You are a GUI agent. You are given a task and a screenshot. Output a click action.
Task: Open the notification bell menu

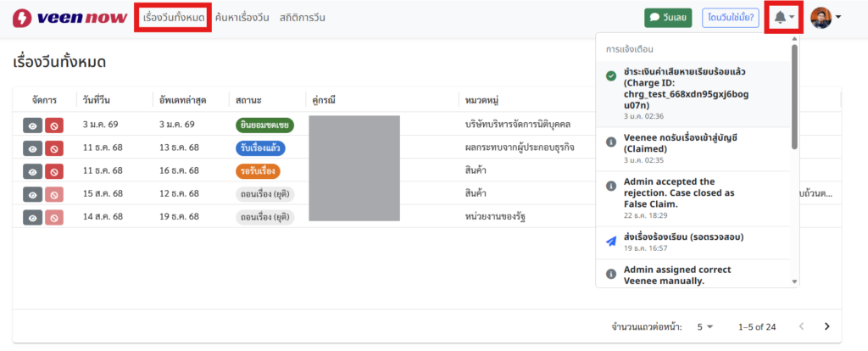point(783,18)
